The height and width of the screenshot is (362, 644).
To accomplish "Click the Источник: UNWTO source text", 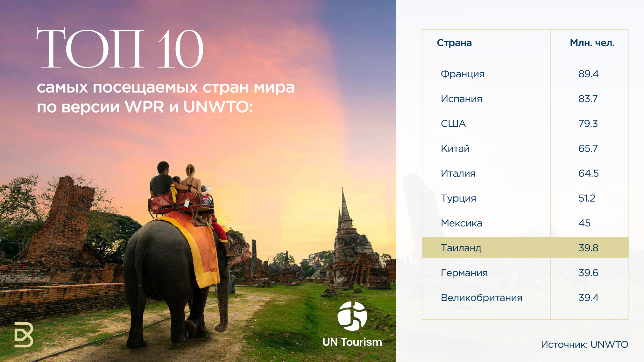I will (584, 345).
